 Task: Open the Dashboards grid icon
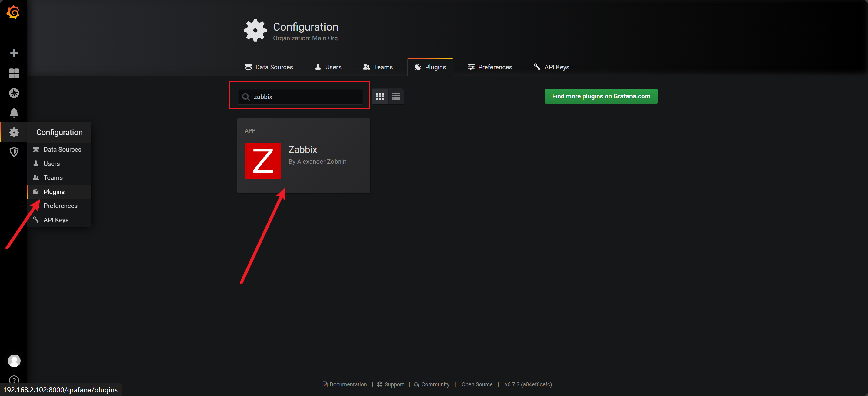pos(14,73)
